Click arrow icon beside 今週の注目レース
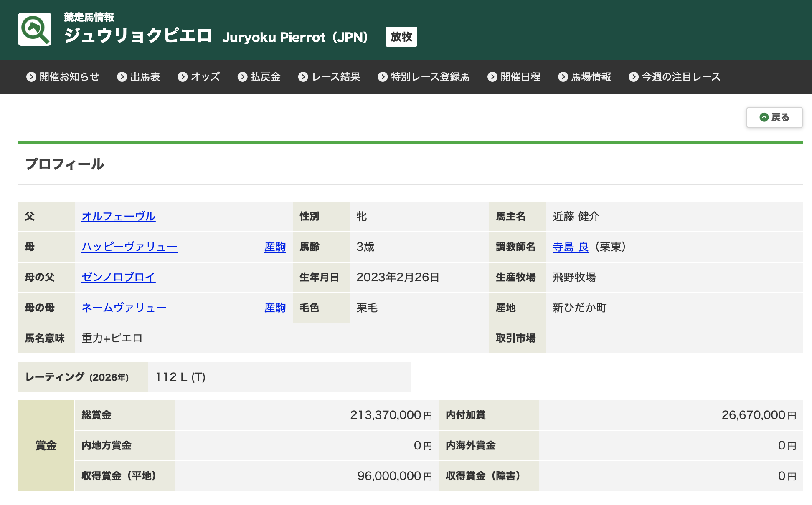Screen dimensions: 812x505 click(x=634, y=77)
